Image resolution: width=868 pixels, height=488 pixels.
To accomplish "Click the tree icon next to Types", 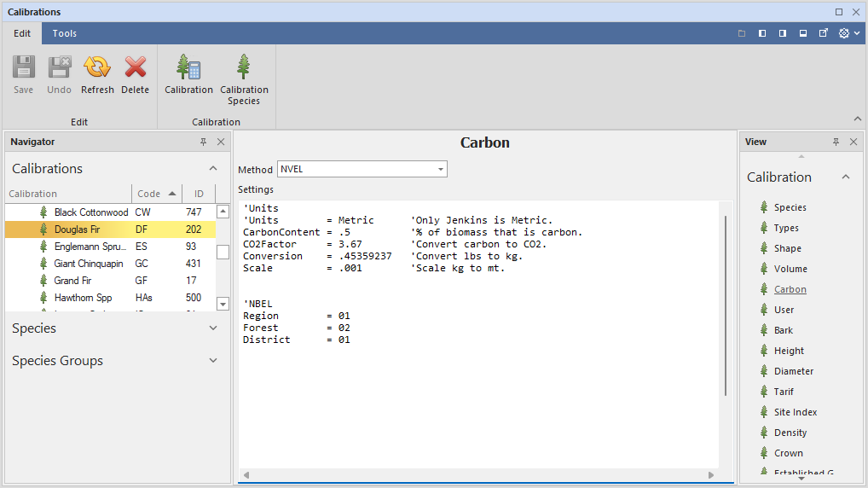I will [764, 228].
